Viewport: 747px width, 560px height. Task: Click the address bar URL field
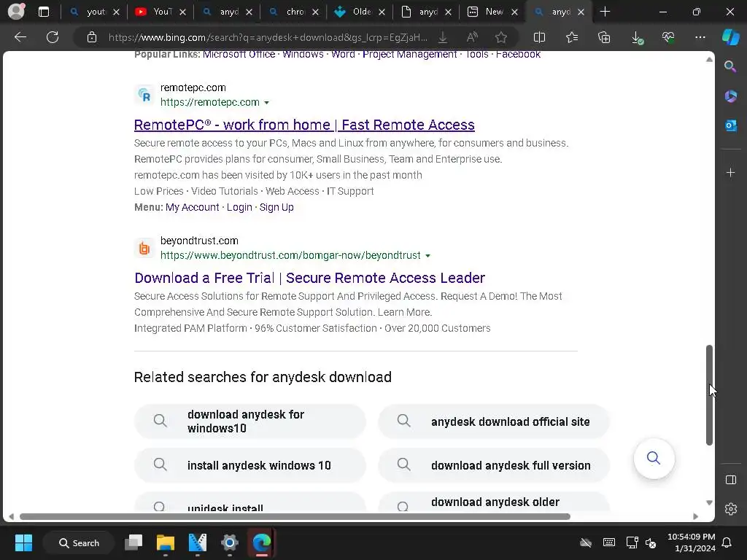tap(268, 37)
